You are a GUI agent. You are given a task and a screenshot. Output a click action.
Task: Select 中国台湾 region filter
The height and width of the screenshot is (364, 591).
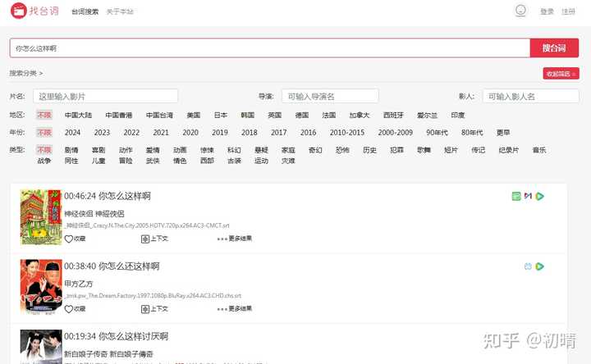[159, 116]
